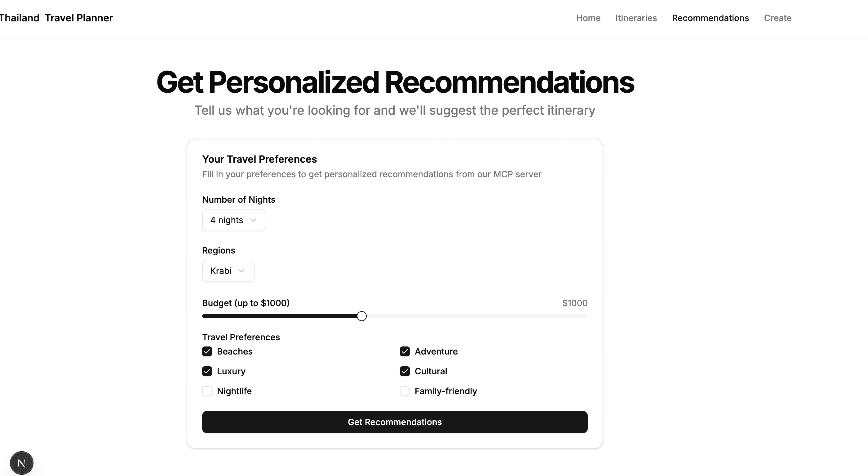Expand the Regions dropdown showing Krabi
868x476 pixels.
[228, 271]
